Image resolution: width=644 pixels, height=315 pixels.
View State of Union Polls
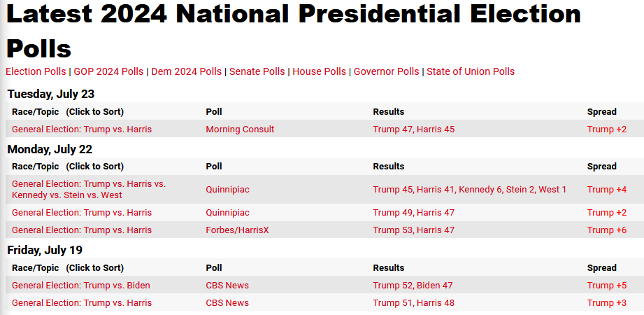pos(471,71)
